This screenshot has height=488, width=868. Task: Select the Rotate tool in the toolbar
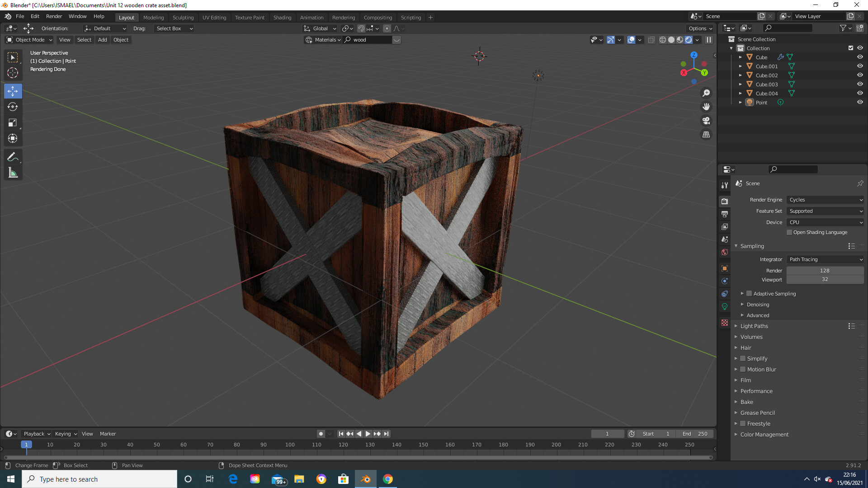13,107
